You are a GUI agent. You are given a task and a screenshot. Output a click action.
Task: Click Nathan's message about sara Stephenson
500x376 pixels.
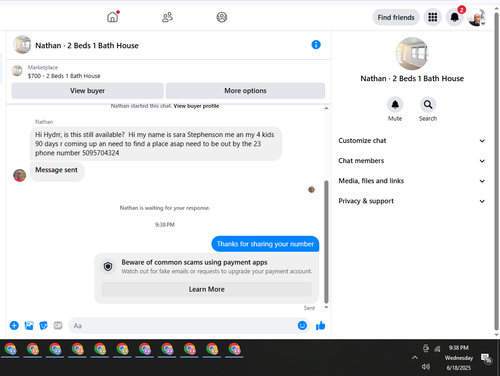(156, 144)
